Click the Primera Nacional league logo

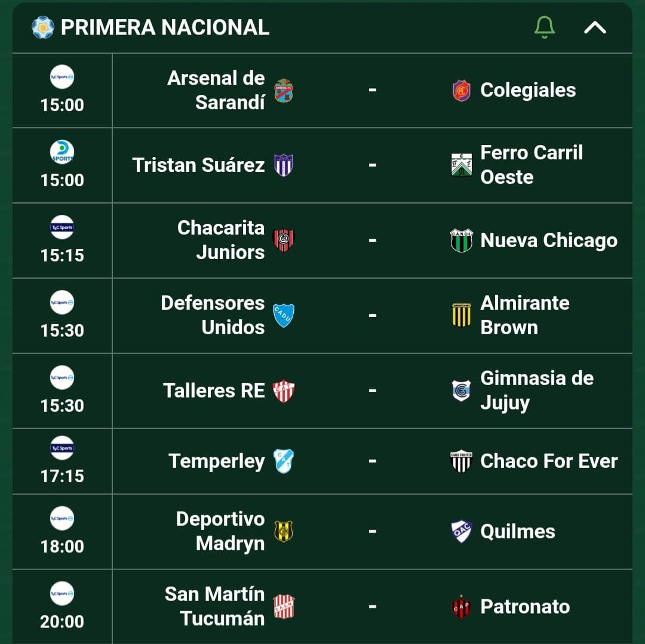pyautogui.click(x=43, y=27)
